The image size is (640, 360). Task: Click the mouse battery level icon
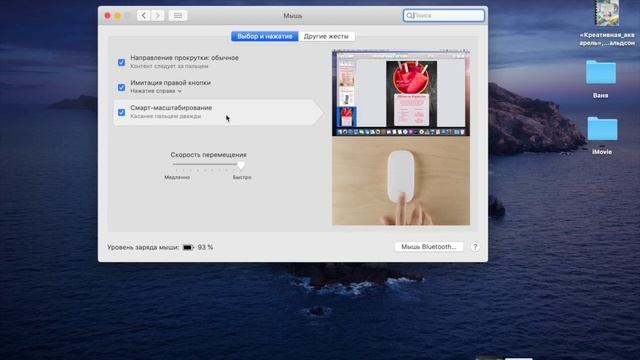tap(188, 247)
